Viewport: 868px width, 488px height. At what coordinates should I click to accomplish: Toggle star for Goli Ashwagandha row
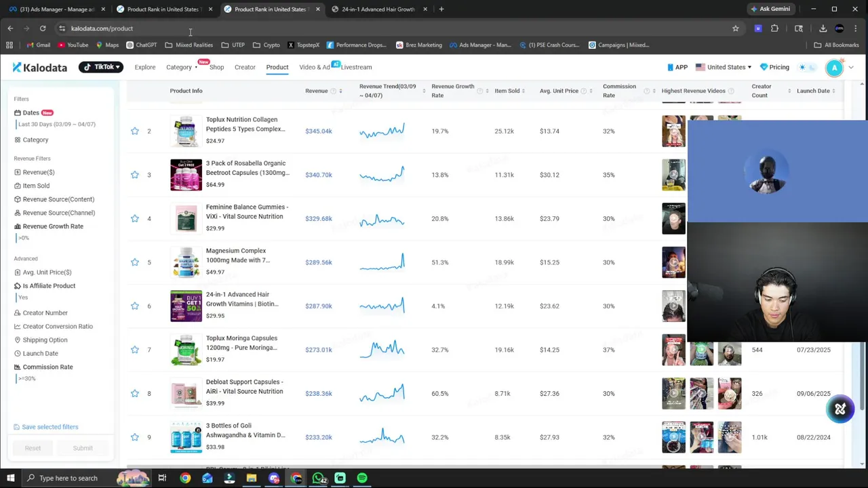pos(134,437)
